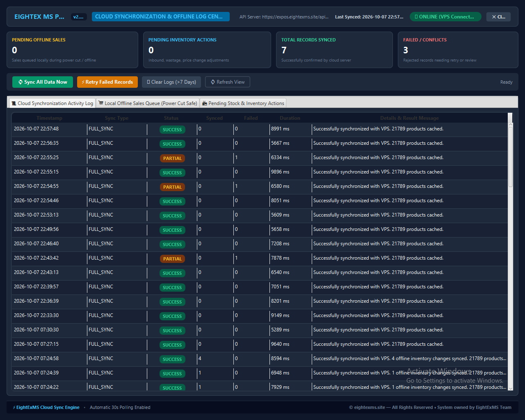Image resolution: width=525 pixels, height=420 pixels.
Task: Sort by the Synced column header
Action: point(215,118)
